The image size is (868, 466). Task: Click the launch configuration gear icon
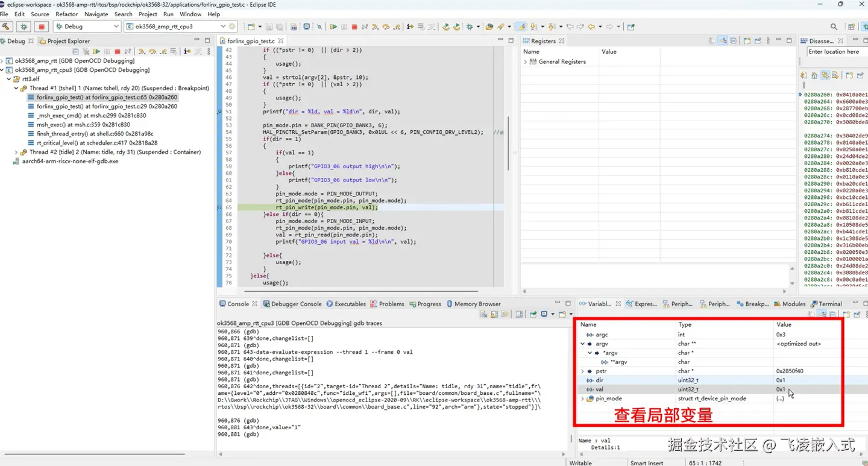(x=233, y=27)
